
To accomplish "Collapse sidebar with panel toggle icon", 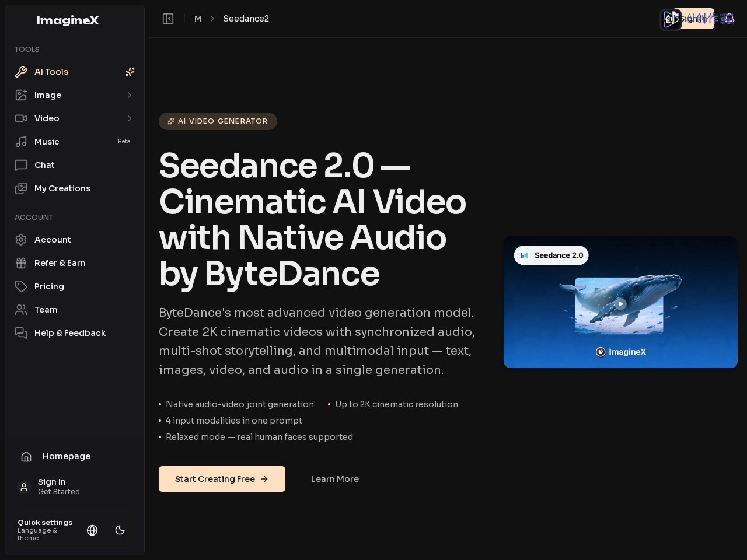I will [168, 19].
